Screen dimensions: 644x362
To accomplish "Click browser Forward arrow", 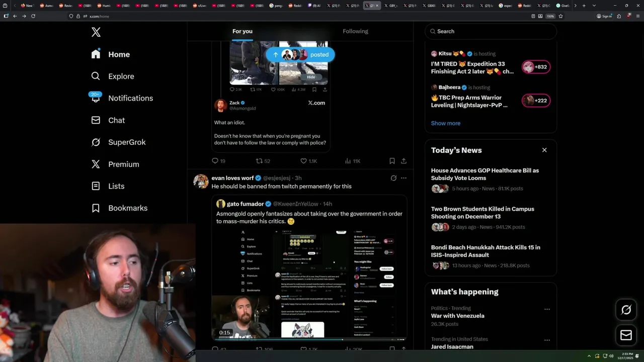I will click(24, 16).
